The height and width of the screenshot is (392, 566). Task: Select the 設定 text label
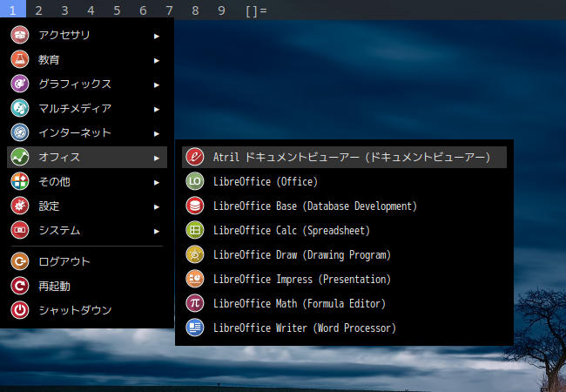(x=49, y=206)
